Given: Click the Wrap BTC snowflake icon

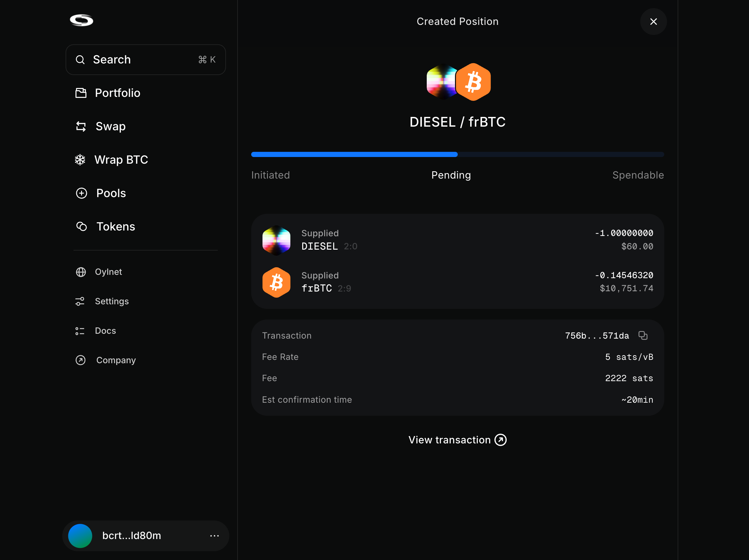Looking at the screenshot, I should coord(80,159).
